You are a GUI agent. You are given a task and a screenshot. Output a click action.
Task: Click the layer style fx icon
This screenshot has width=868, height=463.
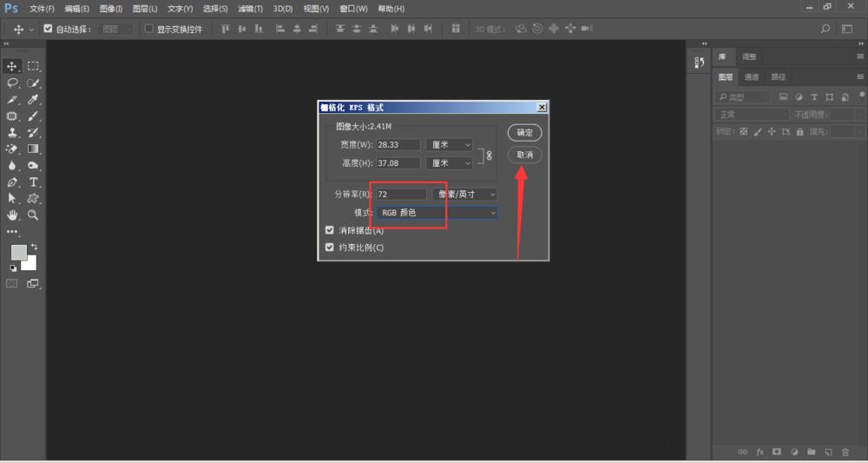[760, 452]
